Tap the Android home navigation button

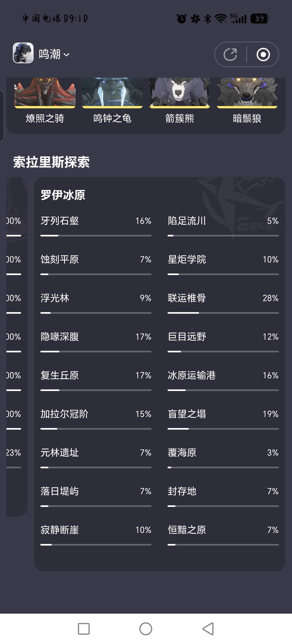[146, 629]
